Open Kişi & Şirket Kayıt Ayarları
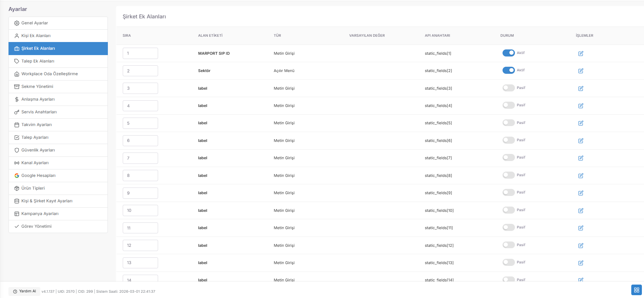Screen dimensions: 644x298 [58, 201]
